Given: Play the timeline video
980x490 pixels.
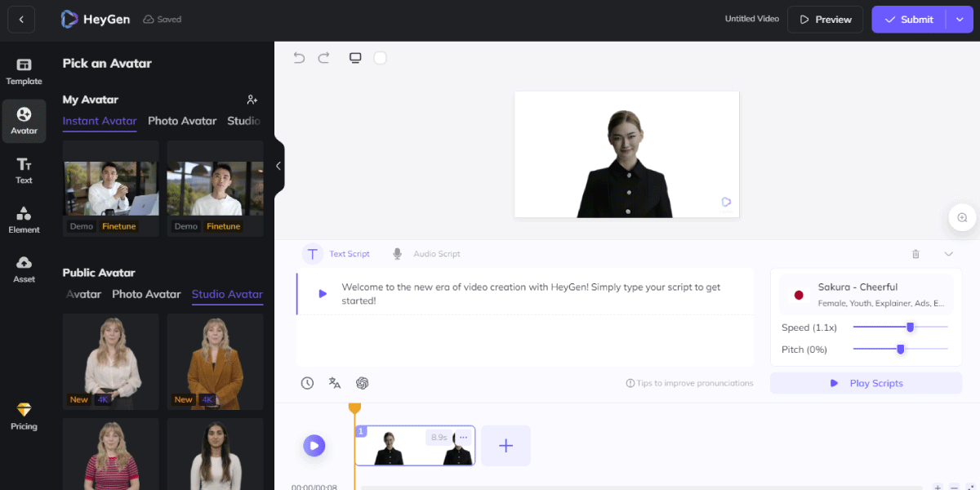Looking at the screenshot, I should (x=314, y=445).
